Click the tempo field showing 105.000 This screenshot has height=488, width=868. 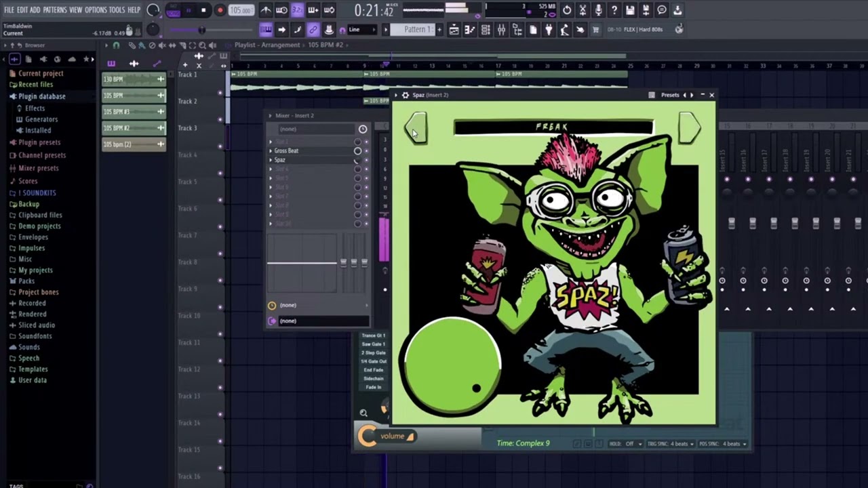241,10
